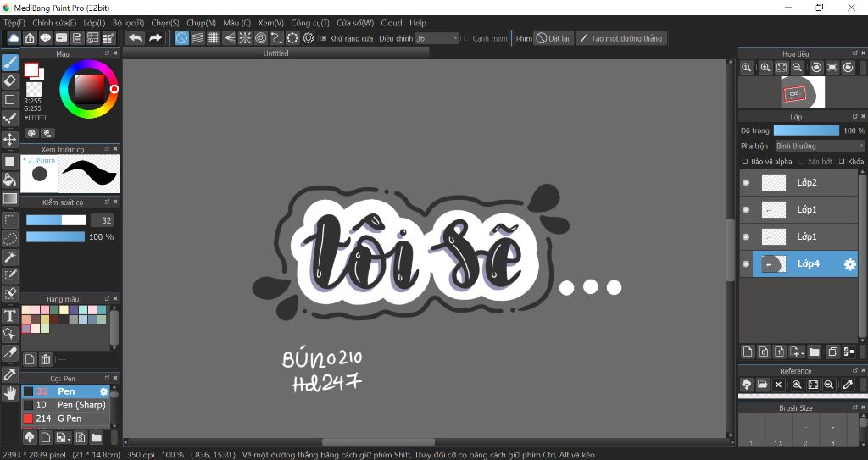868x460 pixels.
Task: Open the Bộ lọc(R) menu
Action: click(129, 23)
